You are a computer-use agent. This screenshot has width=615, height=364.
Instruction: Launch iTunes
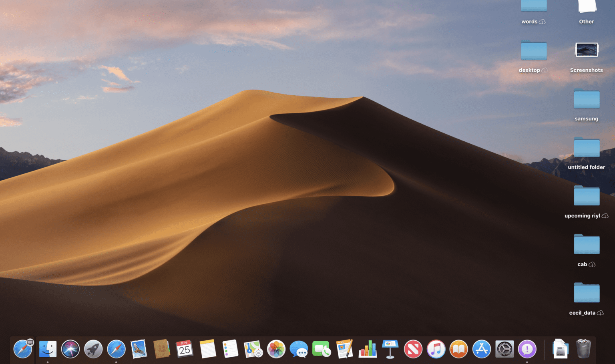coord(436,349)
